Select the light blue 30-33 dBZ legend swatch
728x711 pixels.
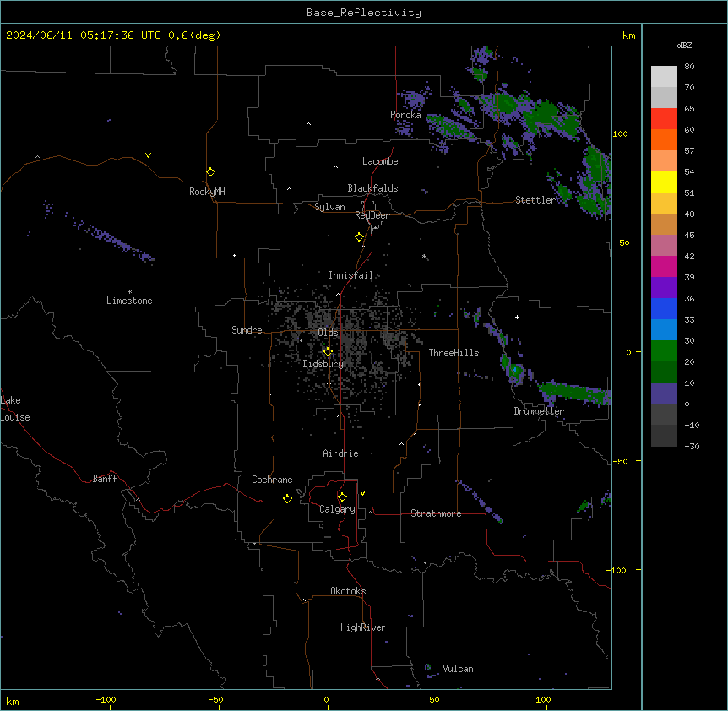coord(664,329)
